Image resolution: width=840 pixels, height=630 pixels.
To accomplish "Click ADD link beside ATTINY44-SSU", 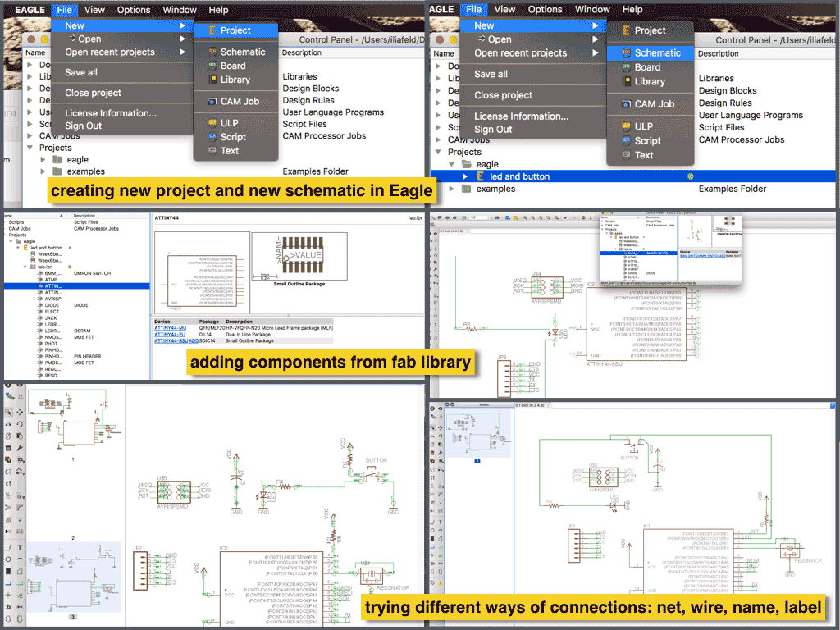I will [x=194, y=340].
